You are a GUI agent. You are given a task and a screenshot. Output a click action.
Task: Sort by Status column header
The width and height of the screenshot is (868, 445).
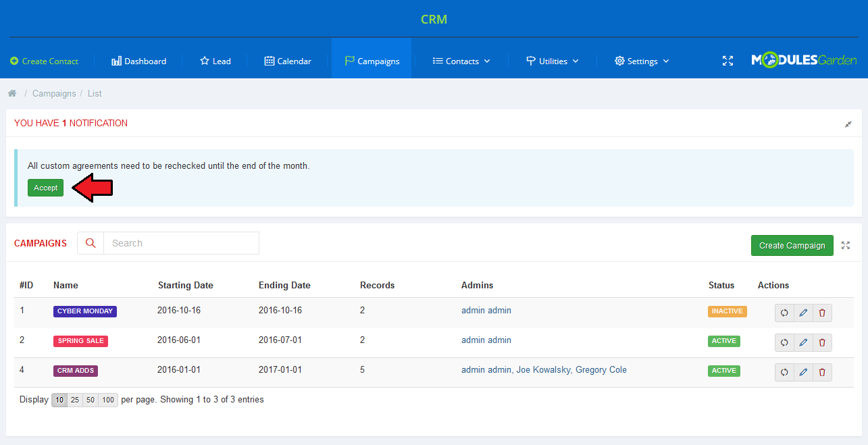point(721,285)
